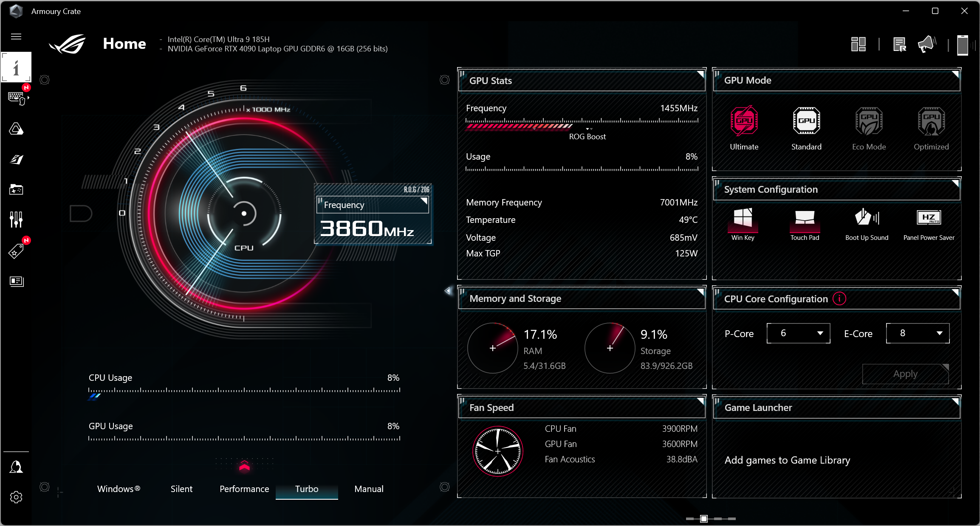Open the P-Core count dropdown
Viewport: 980px width, 526px height.
798,333
